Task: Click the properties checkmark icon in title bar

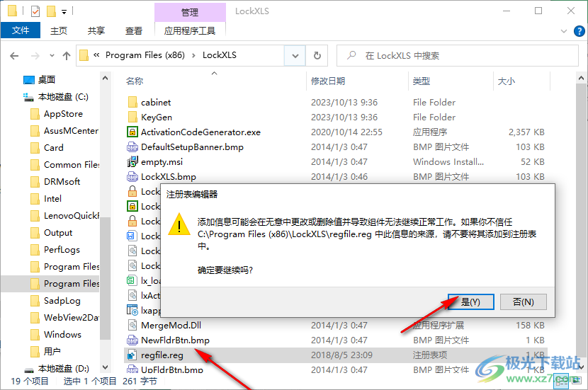Action: pyautogui.click(x=35, y=11)
